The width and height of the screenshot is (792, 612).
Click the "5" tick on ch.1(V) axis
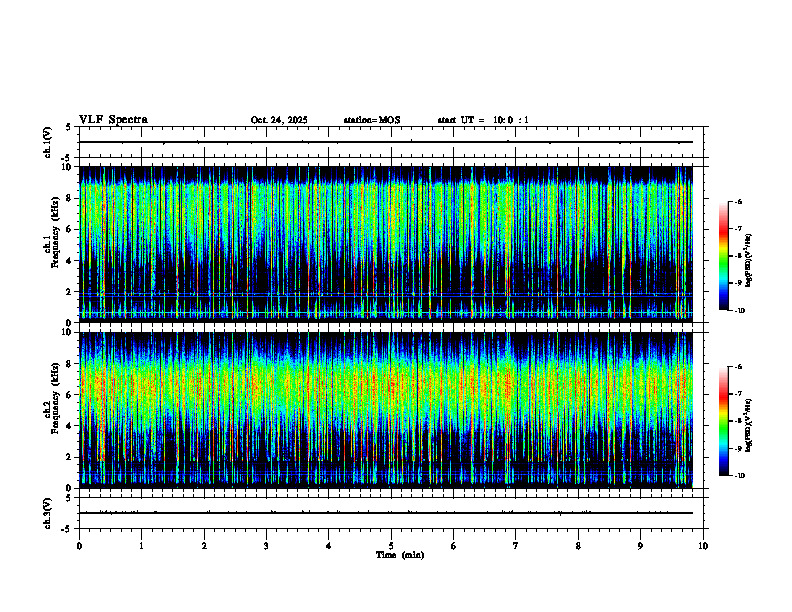point(68,127)
